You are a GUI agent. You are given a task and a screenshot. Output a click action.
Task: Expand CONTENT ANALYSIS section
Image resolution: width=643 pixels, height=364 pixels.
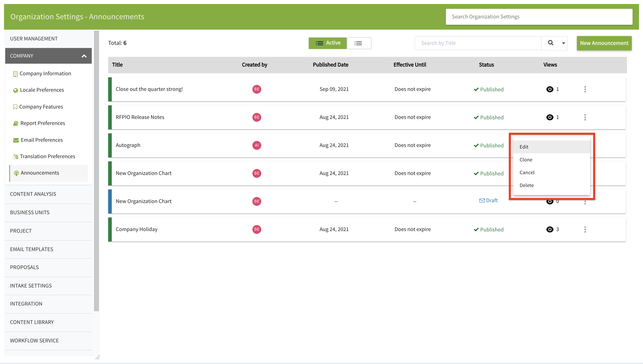coord(48,194)
